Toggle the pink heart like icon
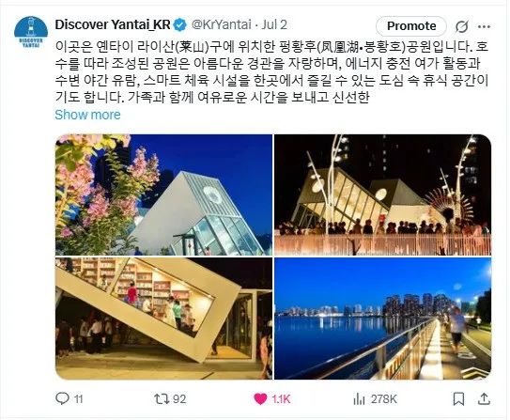Screen dimensions: 510x420 (x=260, y=398)
